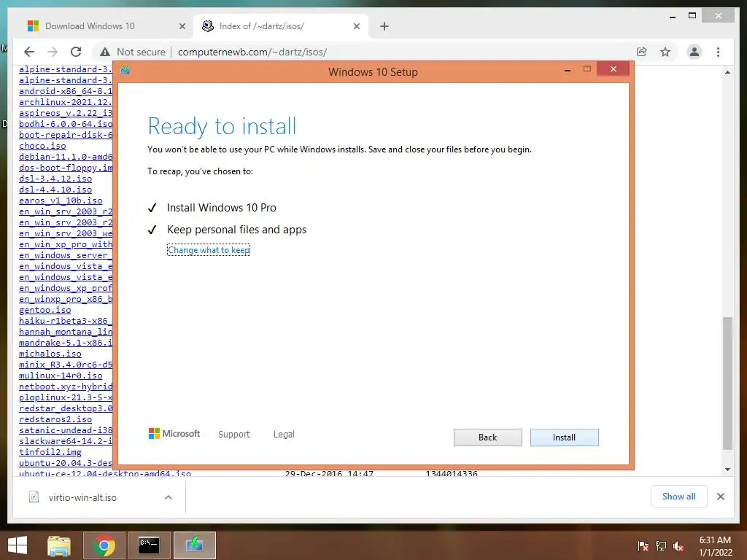The image size is (747, 560).
Task: Click the page scrollbar down arrow
Action: click(727, 469)
